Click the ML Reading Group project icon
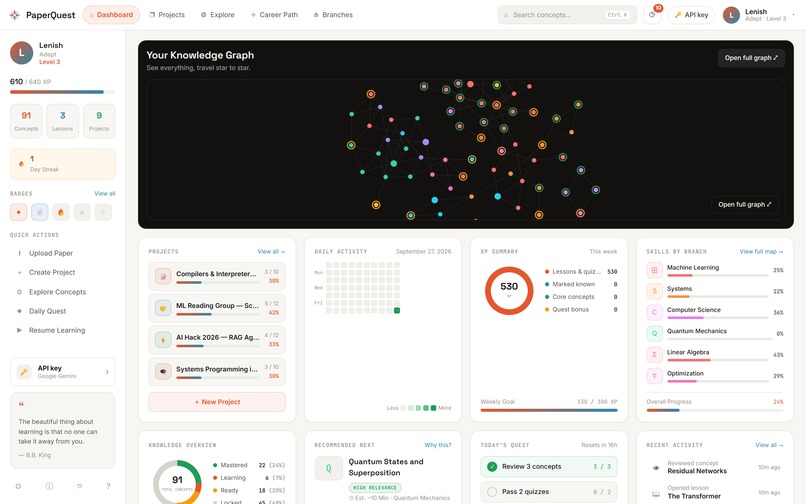The width and height of the screenshot is (806, 504). [x=163, y=308]
